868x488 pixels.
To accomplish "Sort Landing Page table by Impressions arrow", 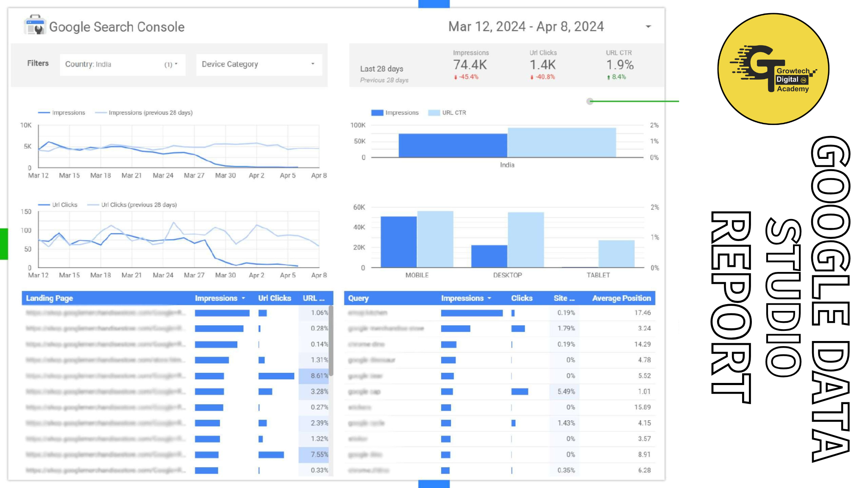I will click(x=244, y=298).
